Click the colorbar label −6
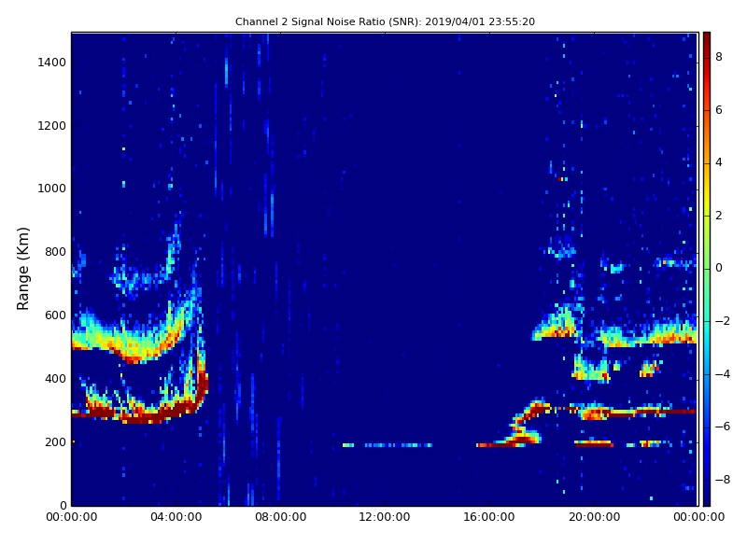Screen dimensions: 747x560 [x=722, y=427]
